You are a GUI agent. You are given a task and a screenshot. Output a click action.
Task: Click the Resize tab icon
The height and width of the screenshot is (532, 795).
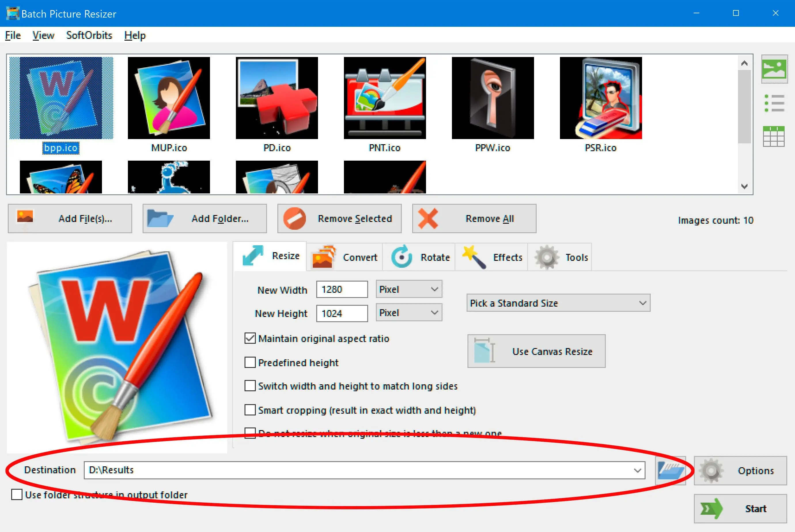[x=254, y=256]
